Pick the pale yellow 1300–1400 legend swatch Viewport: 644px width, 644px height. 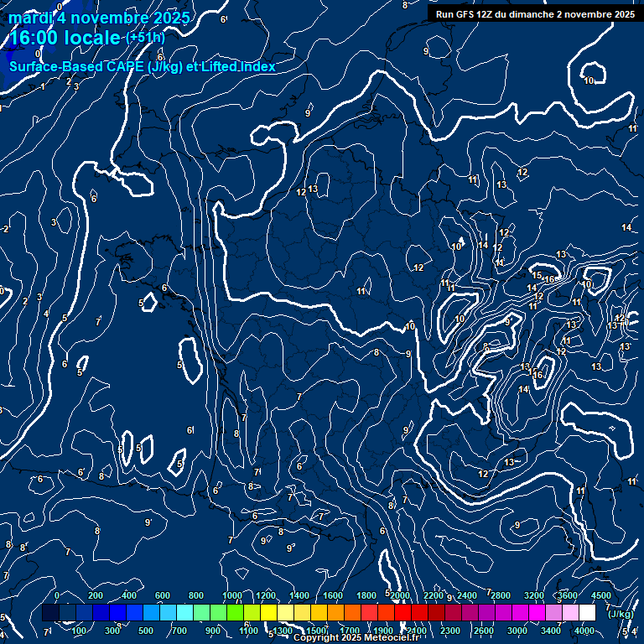285,612
